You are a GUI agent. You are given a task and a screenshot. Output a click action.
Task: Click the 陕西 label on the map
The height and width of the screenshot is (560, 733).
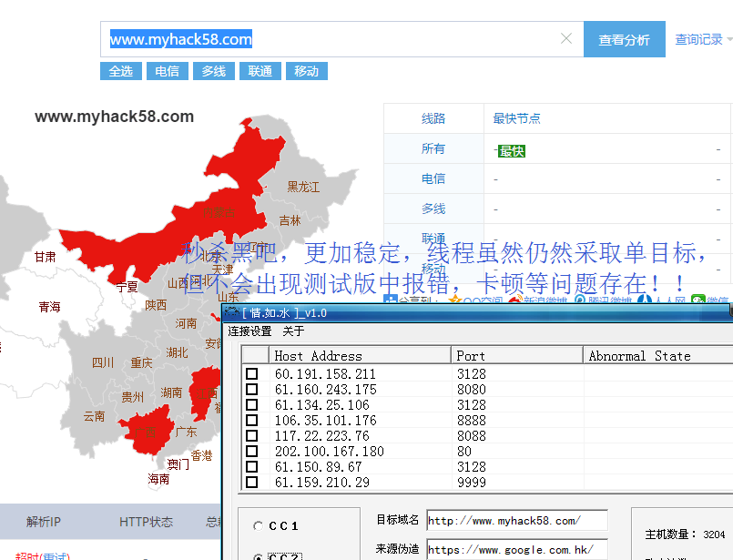click(x=156, y=305)
